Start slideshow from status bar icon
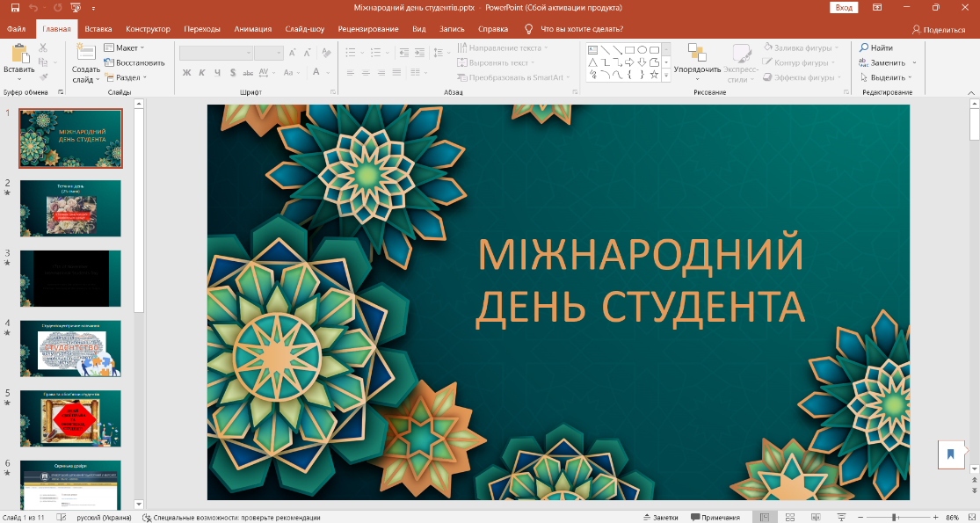 coord(841,518)
